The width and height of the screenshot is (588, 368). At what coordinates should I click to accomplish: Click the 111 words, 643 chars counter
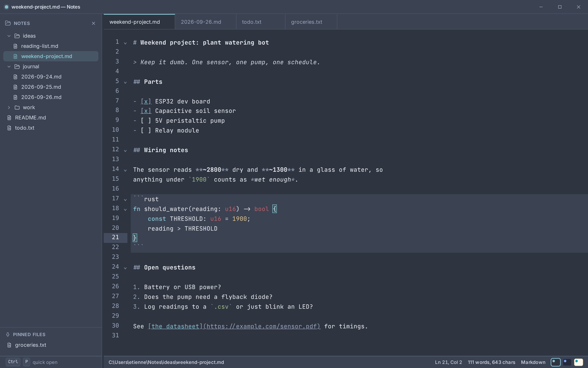point(492,362)
